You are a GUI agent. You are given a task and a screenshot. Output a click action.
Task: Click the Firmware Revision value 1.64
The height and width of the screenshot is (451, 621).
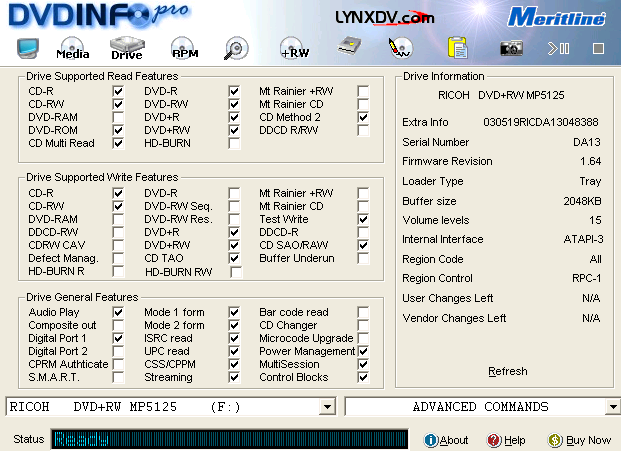click(591, 162)
